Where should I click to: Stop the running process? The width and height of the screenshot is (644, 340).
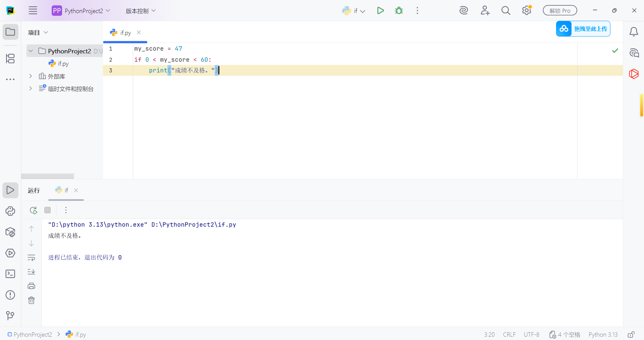48,210
